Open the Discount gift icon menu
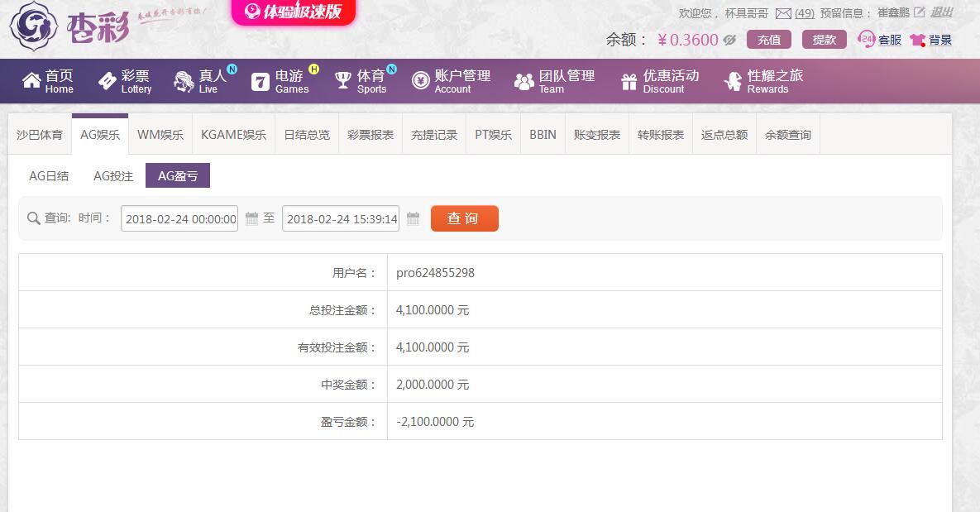 click(629, 81)
